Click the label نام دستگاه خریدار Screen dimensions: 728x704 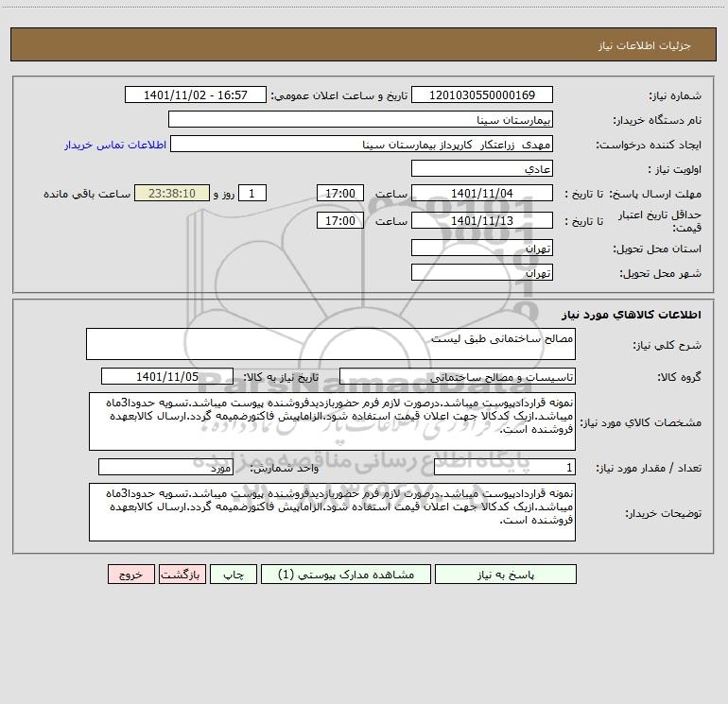point(657,121)
